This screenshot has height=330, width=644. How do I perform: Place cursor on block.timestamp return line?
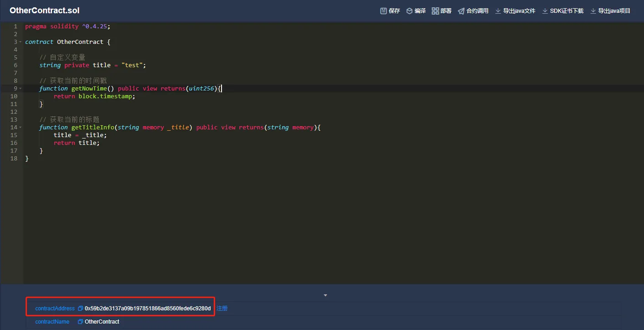pyautogui.click(x=95, y=96)
